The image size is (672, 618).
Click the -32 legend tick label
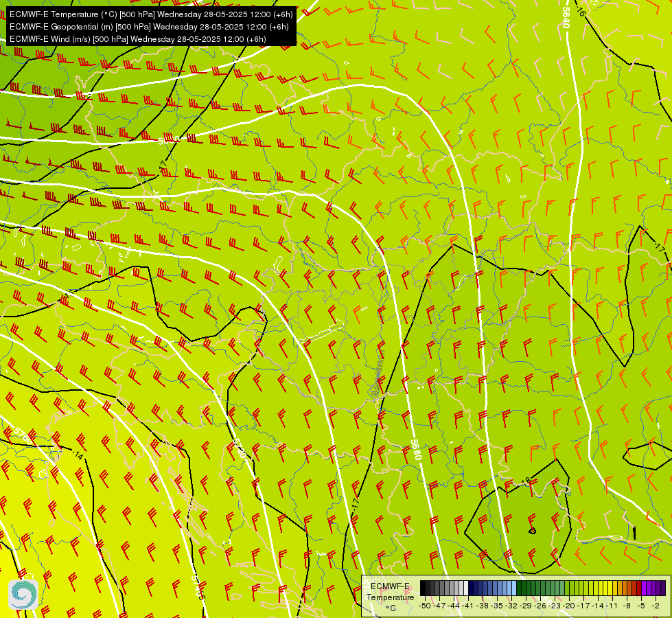tap(511, 606)
